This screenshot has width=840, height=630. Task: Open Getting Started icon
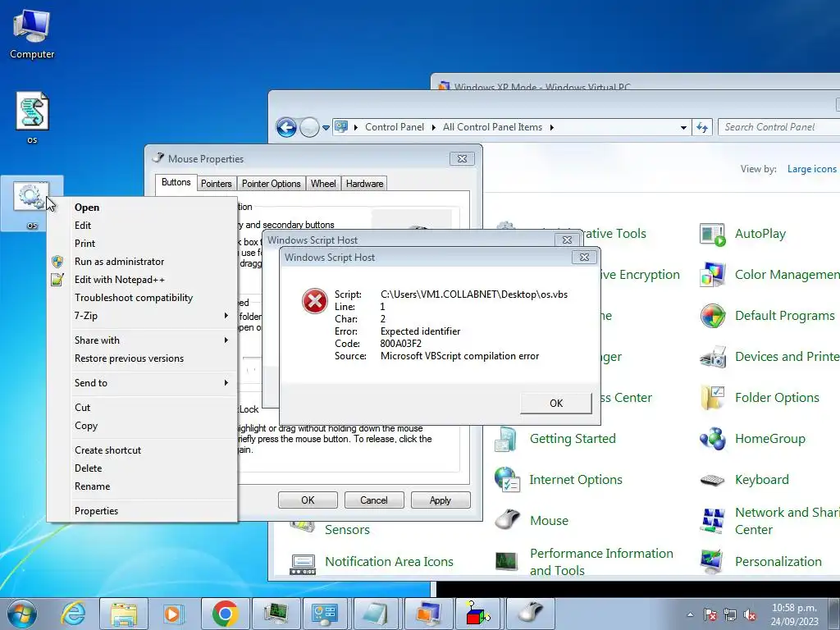(506, 439)
